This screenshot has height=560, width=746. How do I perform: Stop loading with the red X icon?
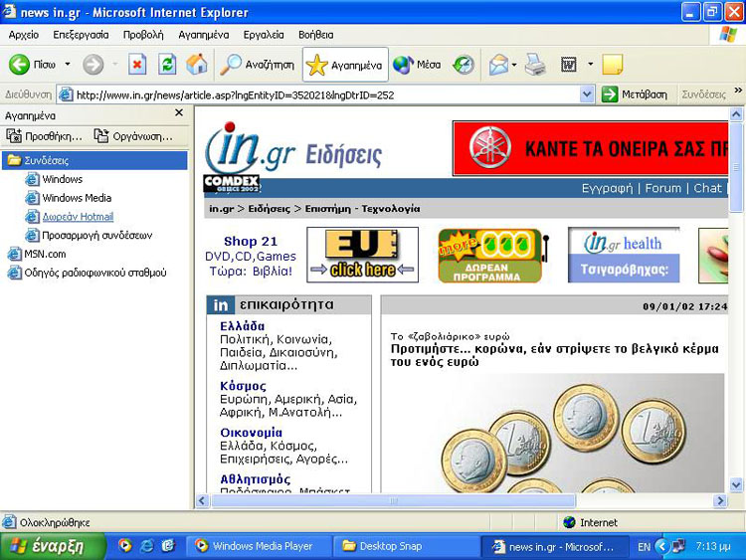pyautogui.click(x=137, y=65)
